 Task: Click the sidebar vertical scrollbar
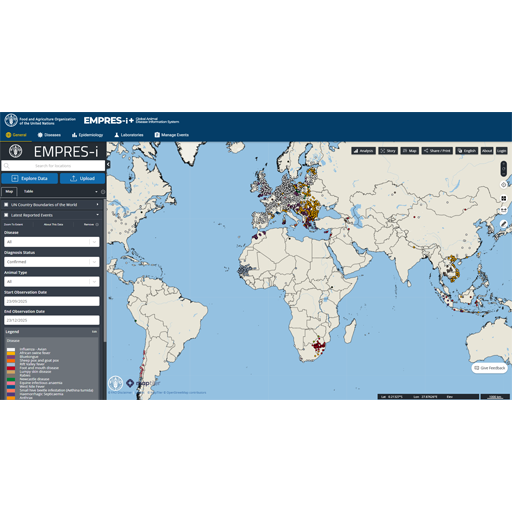[x=105, y=271]
